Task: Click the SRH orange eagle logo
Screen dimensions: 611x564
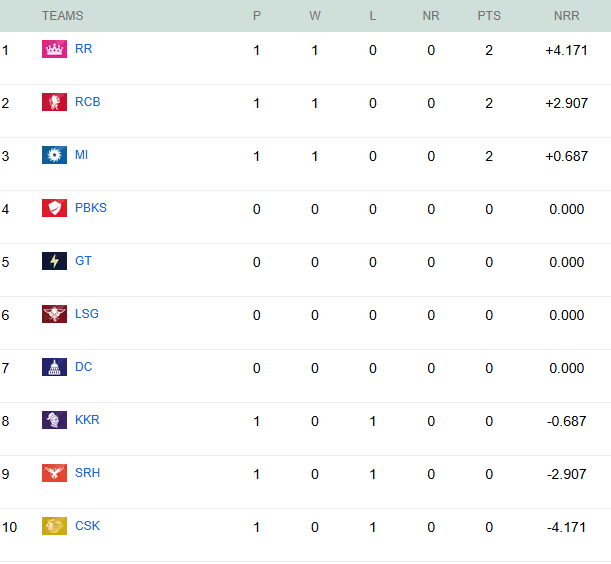Action: (54, 473)
